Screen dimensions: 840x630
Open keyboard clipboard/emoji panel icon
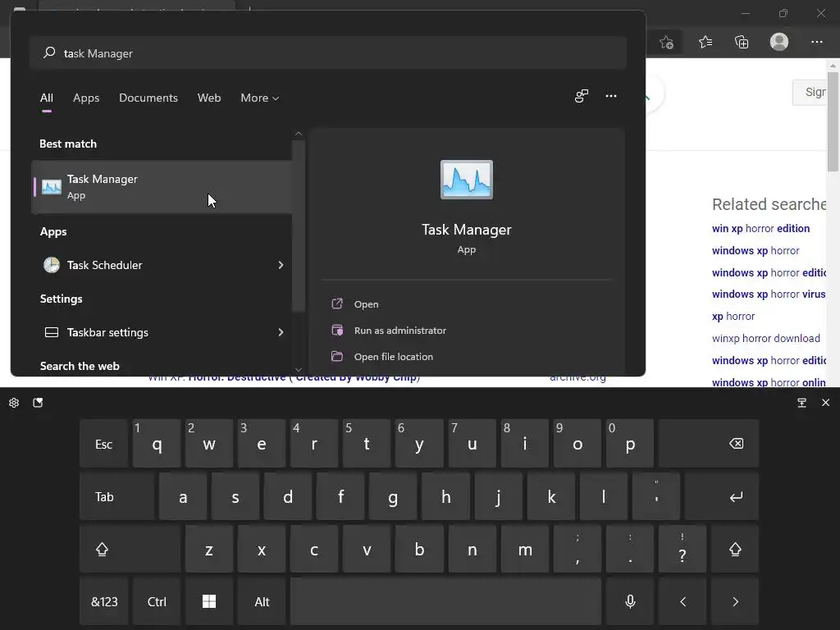38,403
